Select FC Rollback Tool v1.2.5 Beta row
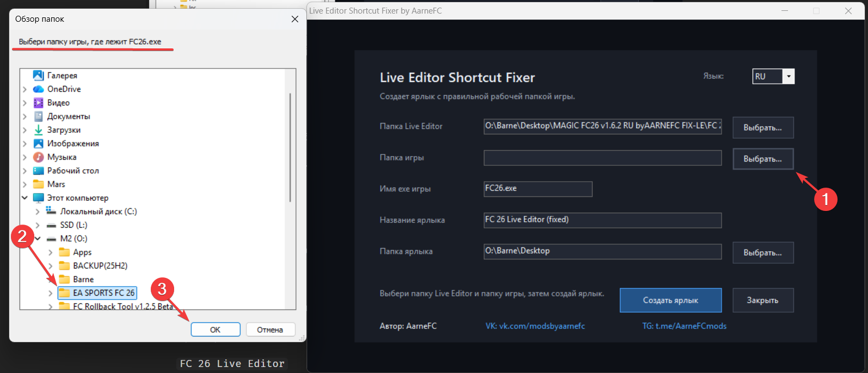Image resolution: width=868 pixels, height=373 pixels. coord(123,306)
